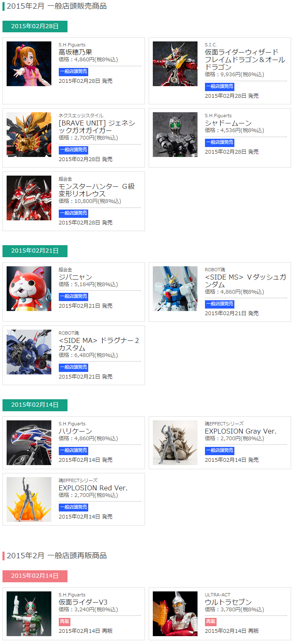Click the EXPLOSION Red Ver. image
The width and height of the screenshot is (294, 644).
[29, 499]
